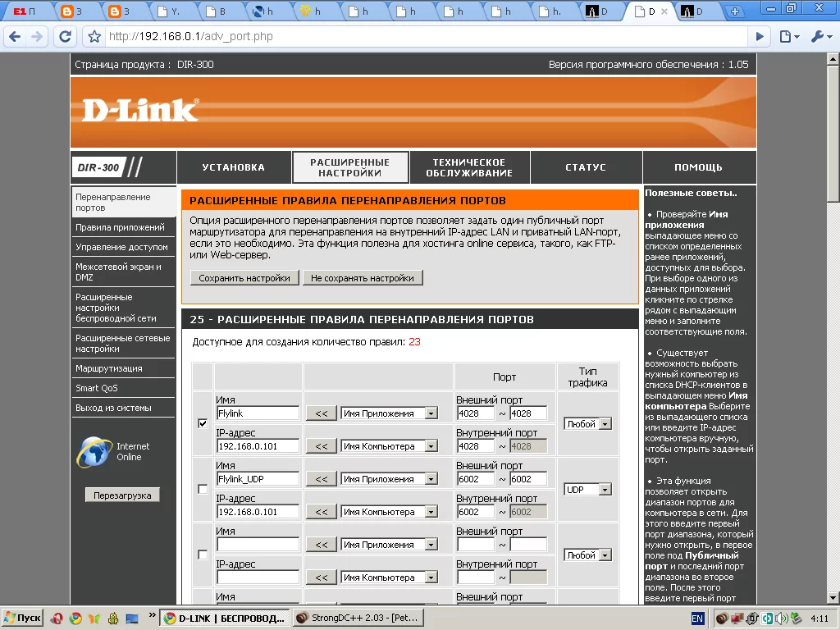Click the Go arrow beside the address bar
The width and height of the screenshot is (840, 630).
click(760, 36)
